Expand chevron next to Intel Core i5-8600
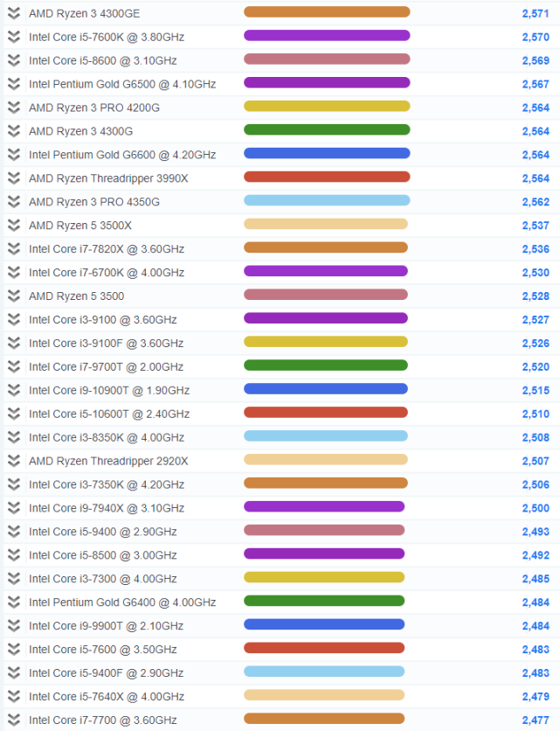This screenshot has height=731, width=560. click(x=14, y=60)
